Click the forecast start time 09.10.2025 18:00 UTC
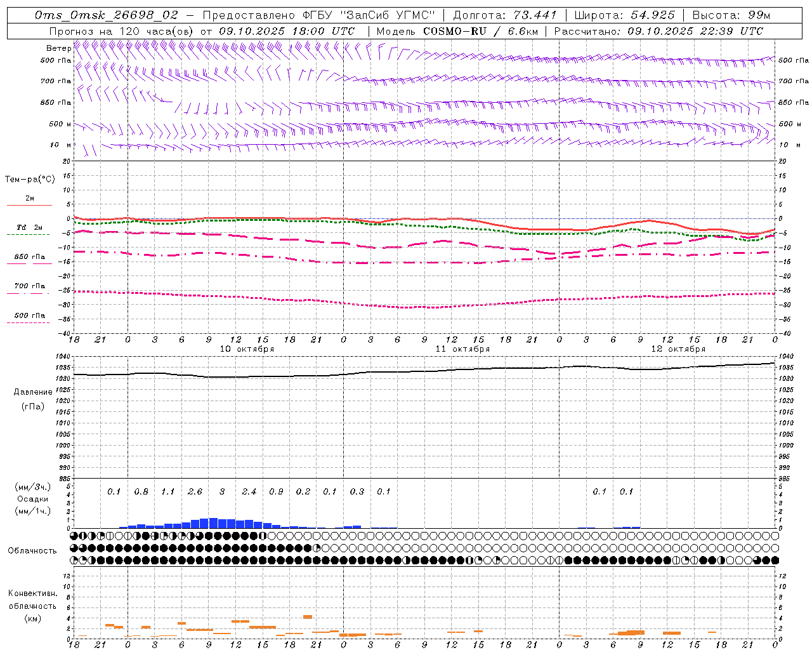 pos(287,31)
